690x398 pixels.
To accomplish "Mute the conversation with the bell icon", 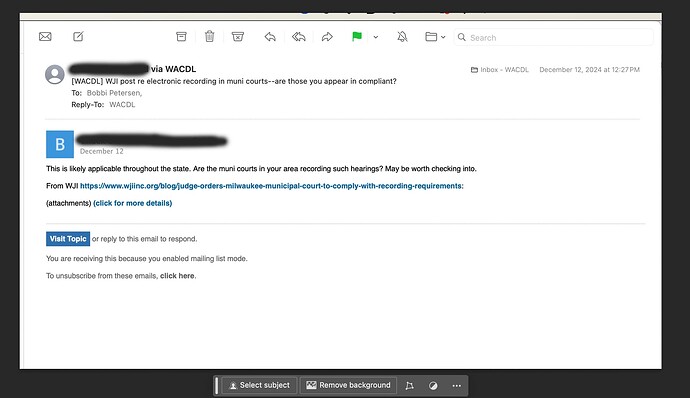I will point(402,37).
